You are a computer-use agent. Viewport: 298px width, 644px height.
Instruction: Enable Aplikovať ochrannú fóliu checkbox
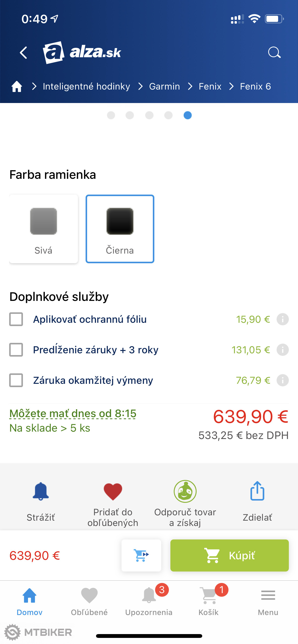click(x=16, y=319)
